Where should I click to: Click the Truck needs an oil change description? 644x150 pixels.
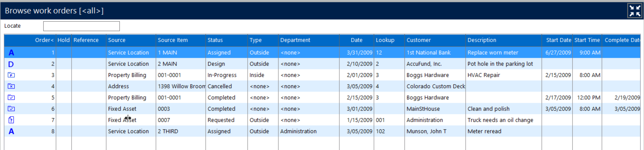pyautogui.click(x=500, y=120)
